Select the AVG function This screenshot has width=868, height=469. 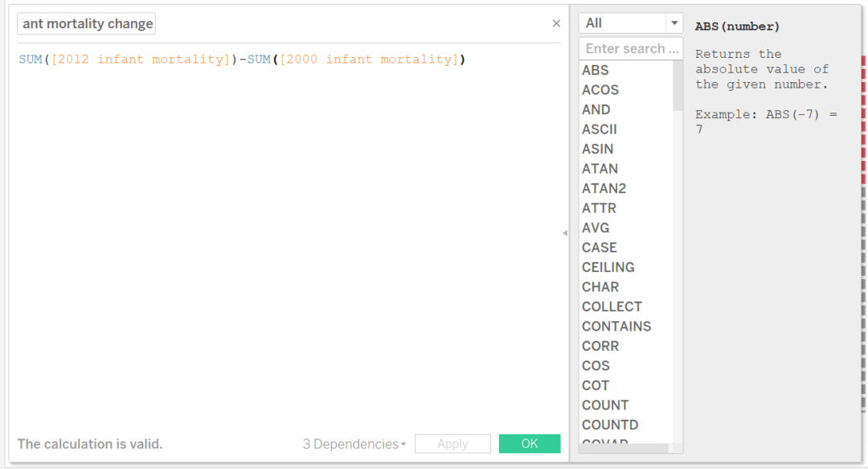point(596,228)
